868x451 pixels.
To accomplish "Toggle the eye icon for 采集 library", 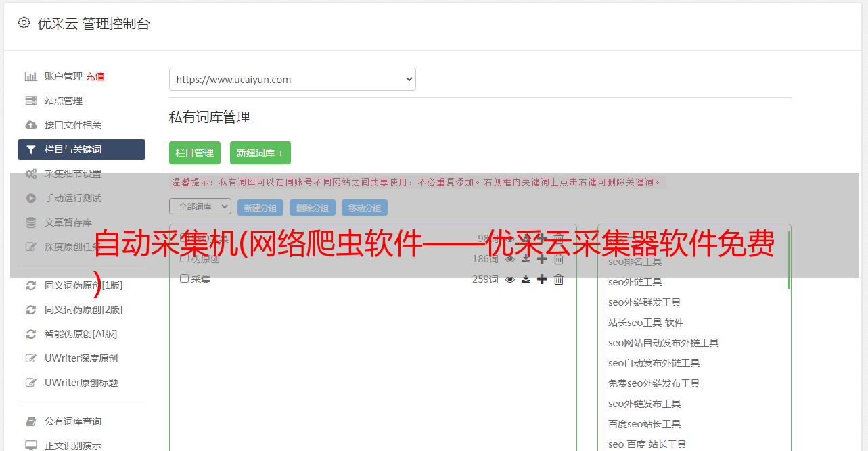I will (510, 279).
